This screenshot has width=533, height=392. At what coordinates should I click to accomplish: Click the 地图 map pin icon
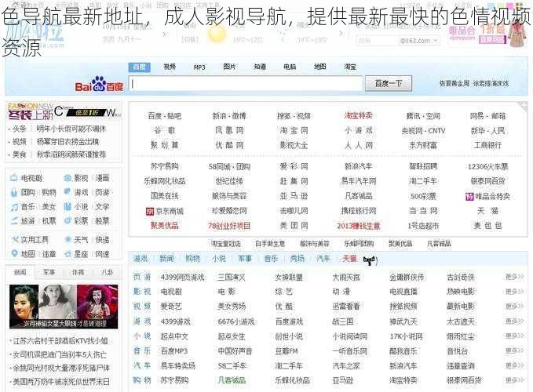[14, 253]
